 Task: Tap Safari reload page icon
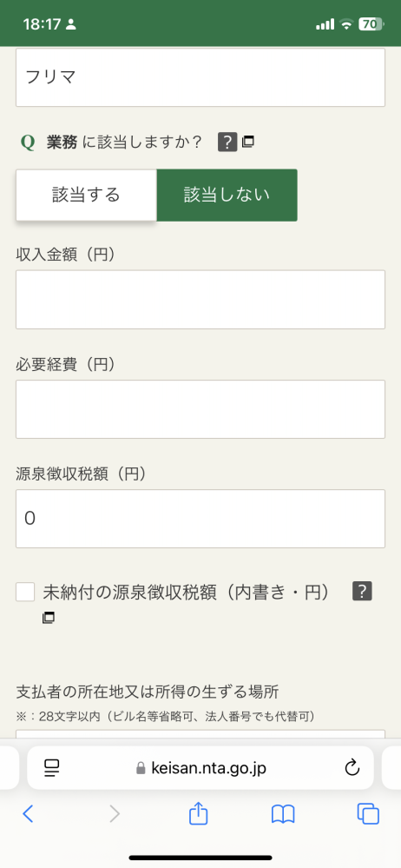(352, 767)
